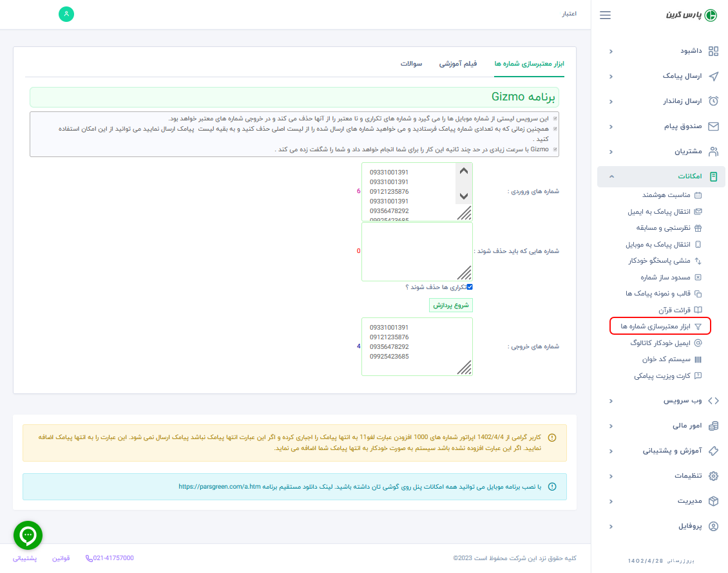
Task: Click the up arrow in شماره های ورودی box
Action: (x=463, y=171)
